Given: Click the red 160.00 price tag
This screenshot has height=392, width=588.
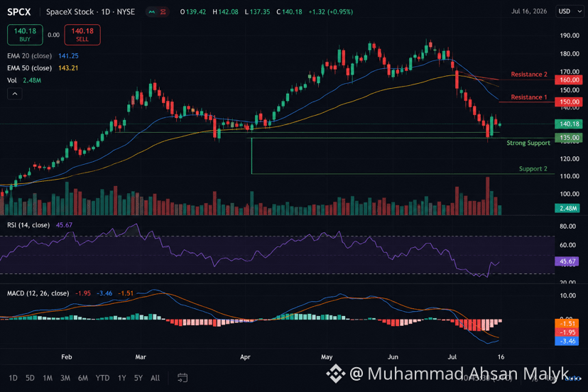Looking at the screenshot, I should coord(569,80).
